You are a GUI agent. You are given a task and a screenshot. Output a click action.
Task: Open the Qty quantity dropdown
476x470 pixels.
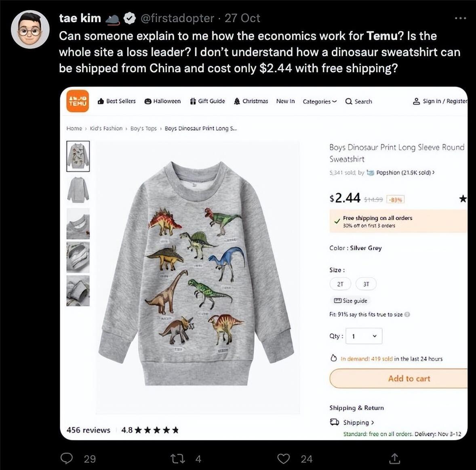pos(364,336)
